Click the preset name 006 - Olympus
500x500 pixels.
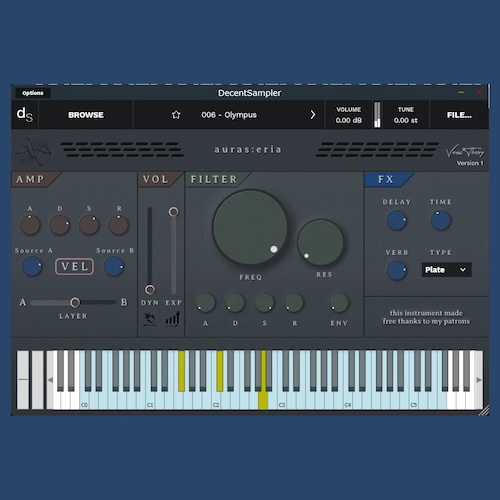229,115
